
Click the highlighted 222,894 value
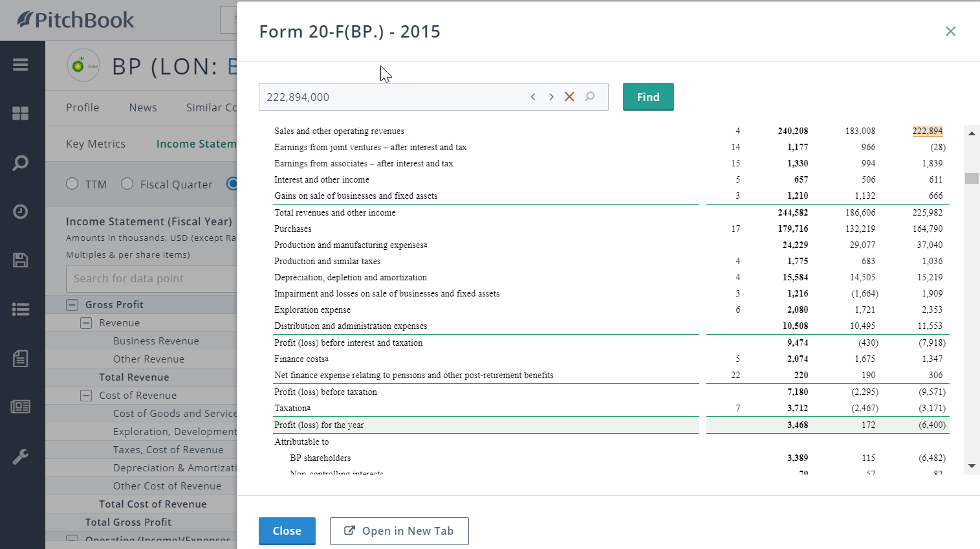[928, 131]
